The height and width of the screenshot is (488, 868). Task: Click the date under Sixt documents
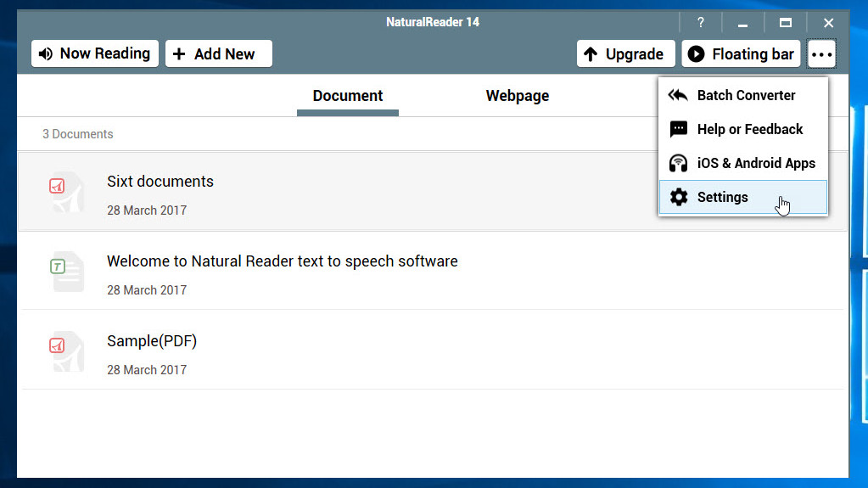coord(147,210)
